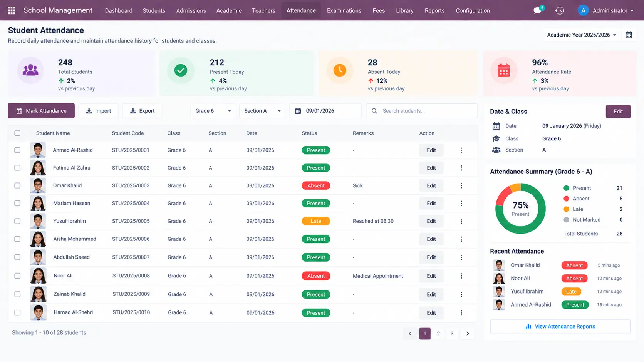
Task: Open row options for Omar Khalid
Action: (x=461, y=185)
